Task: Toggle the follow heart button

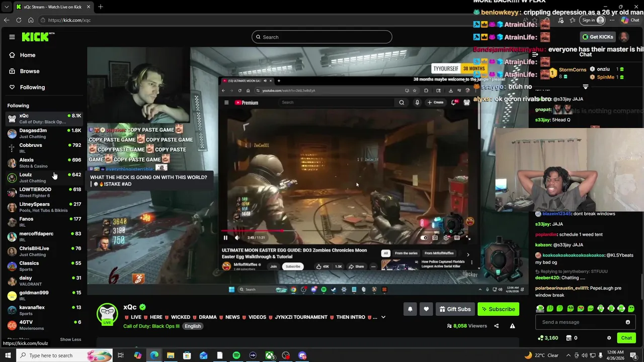Action: click(426, 309)
